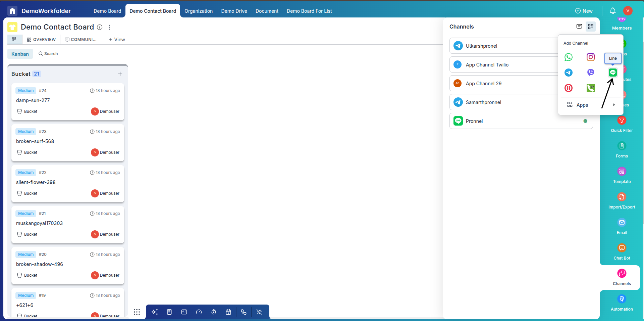The width and height of the screenshot is (644, 321).
Task: Add a Viber channel
Action: tap(591, 73)
